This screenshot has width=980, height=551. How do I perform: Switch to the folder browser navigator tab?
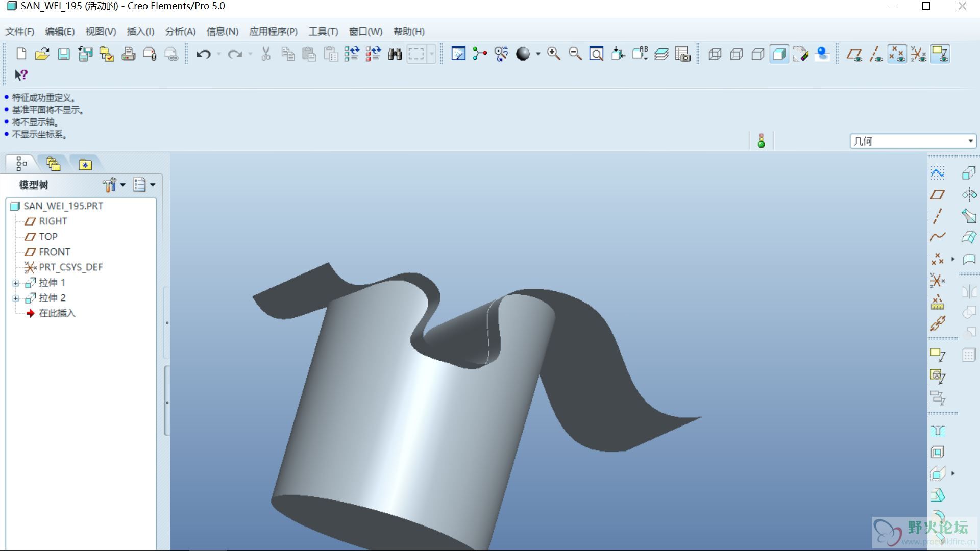54,164
